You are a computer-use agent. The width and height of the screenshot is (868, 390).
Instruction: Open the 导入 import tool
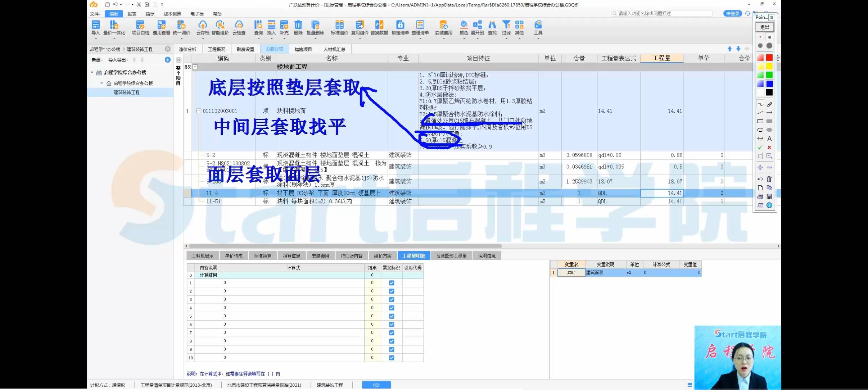click(x=95, y=28)
